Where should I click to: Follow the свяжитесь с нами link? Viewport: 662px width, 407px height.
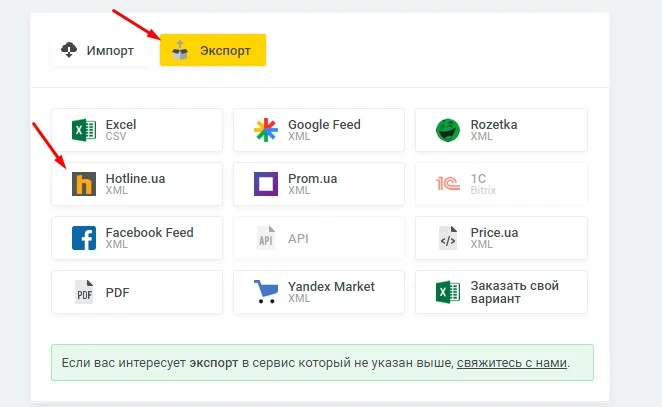[x=512, y=363]
